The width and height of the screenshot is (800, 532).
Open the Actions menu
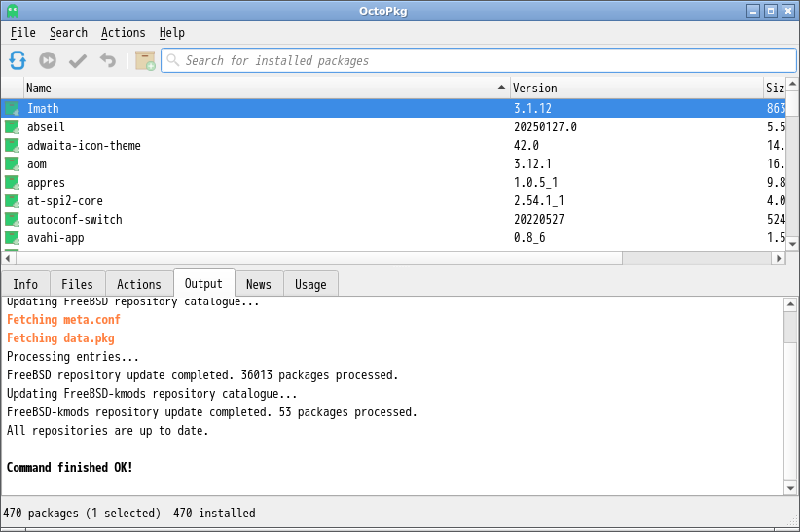(123, 33)
